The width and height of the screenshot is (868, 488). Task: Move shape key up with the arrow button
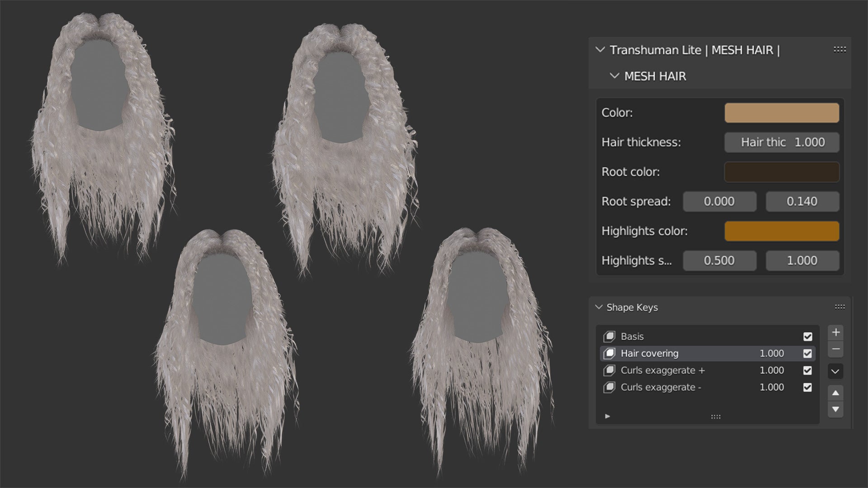[x=835, y=393]
